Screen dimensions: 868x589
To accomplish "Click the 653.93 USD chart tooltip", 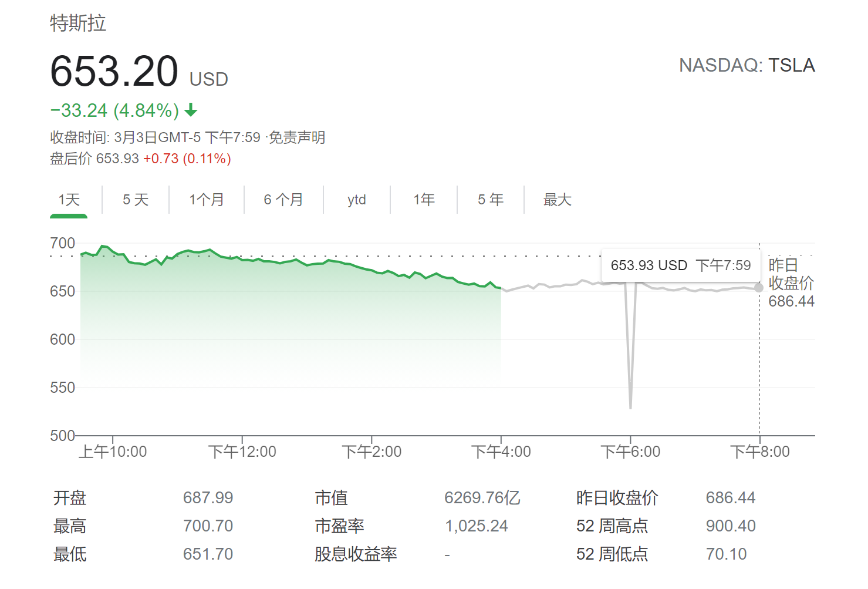I will [x=680, y=265].
